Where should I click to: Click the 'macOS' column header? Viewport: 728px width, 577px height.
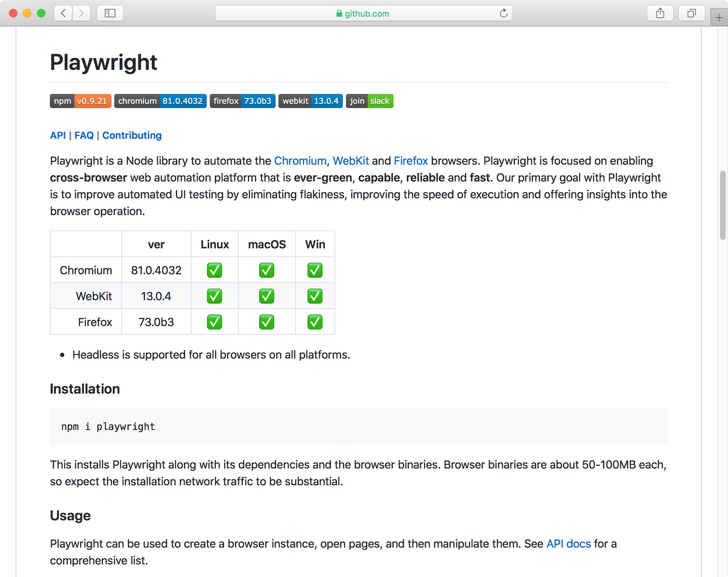click(267, 244)
